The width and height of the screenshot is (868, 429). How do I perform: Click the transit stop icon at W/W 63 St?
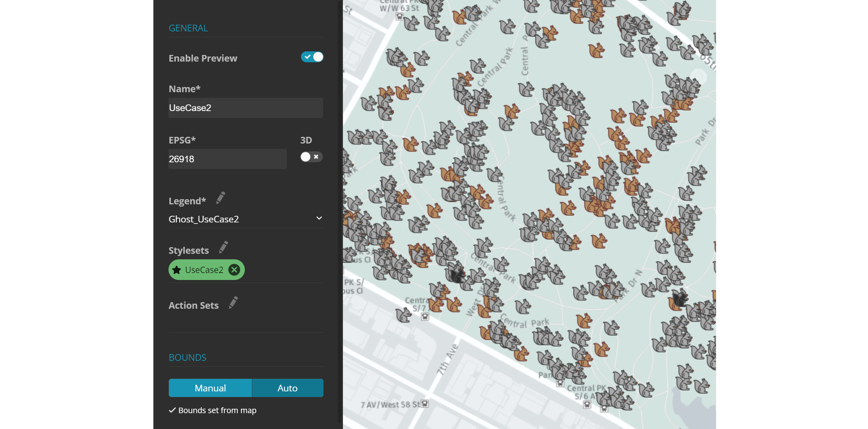pyautogui.click(x=400, y=16)
